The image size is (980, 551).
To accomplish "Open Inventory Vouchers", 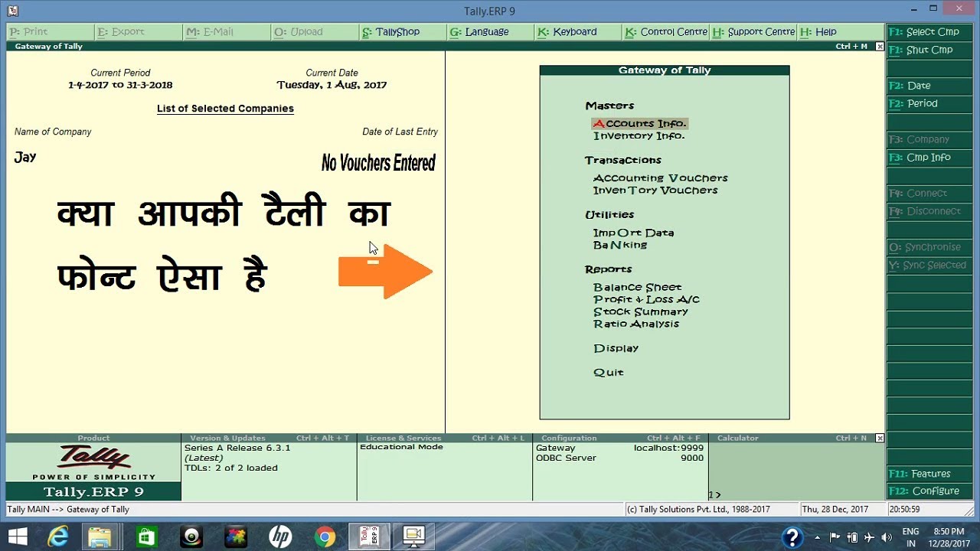I will [655, 190].
